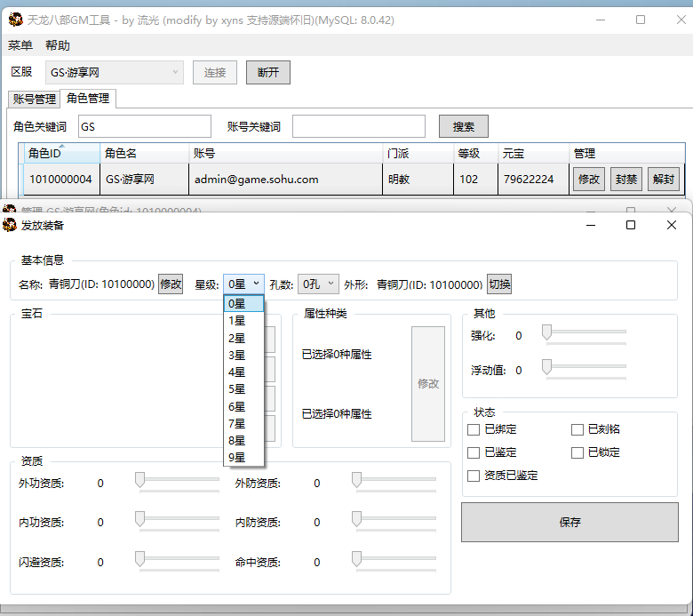This screenshot has width=693, height=616.
Task: Tick the 已锁定 checkbox
Action: click(577, 452)
